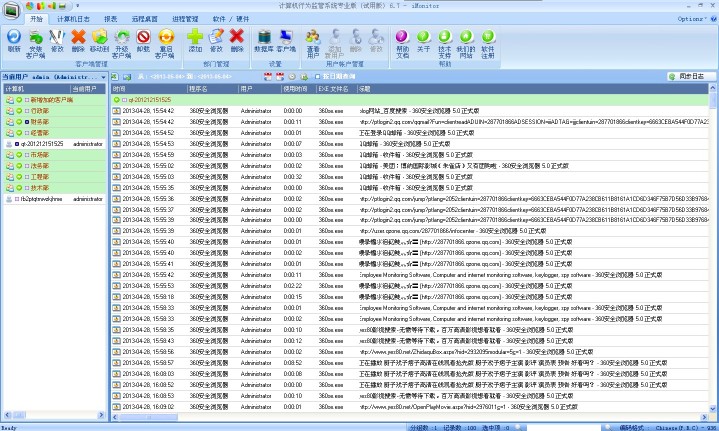Click the clock icon on the filter bar

click(x=292, y=77)
